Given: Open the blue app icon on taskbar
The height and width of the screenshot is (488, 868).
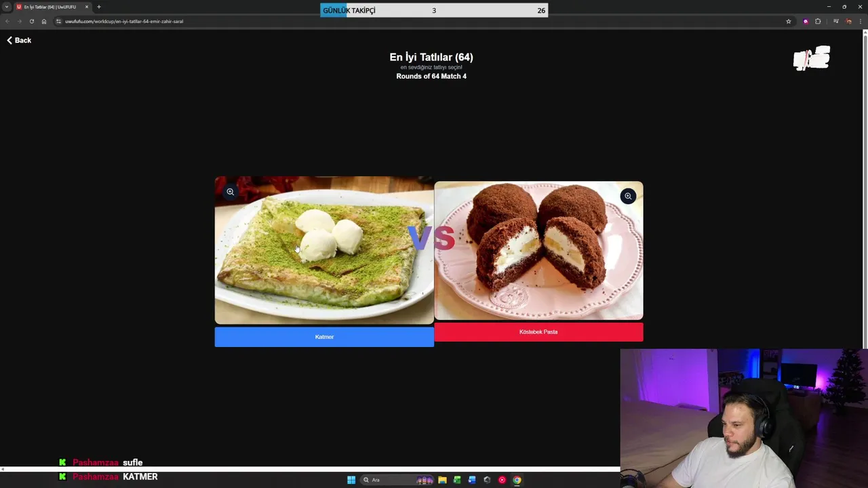Looking at the screenshot, I should click(x=472, y=480).
